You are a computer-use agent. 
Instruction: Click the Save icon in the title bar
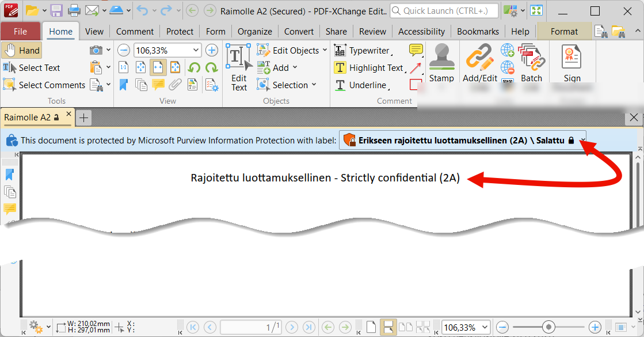coord(56,10)
